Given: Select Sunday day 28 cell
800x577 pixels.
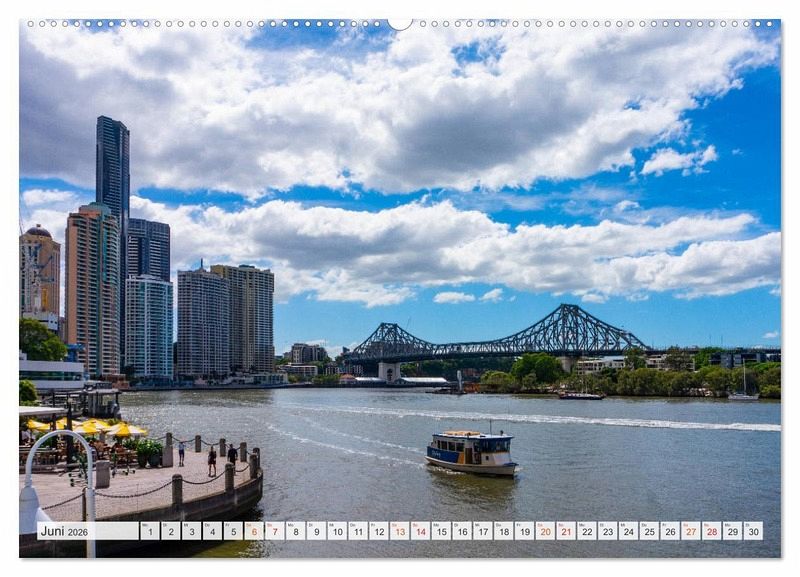Looking at the screenshot, I should [712, 531].
